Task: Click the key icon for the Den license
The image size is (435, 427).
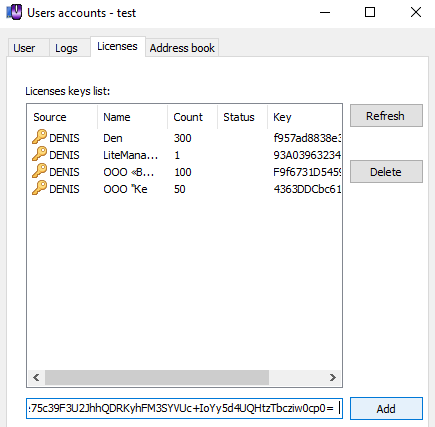Action: (39, 137)
